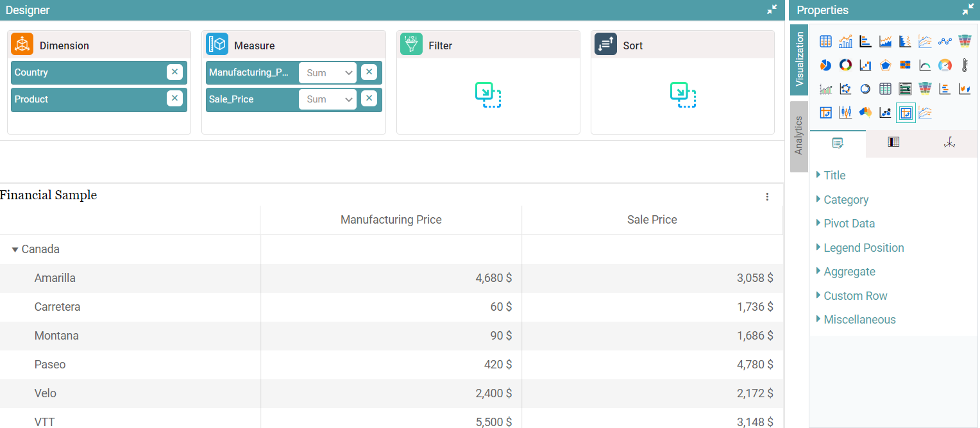Viewport: 980px width, 428px height.
Task: Open the Sum aggregation dropdown for Sale_Price
Action: point(327,99)
